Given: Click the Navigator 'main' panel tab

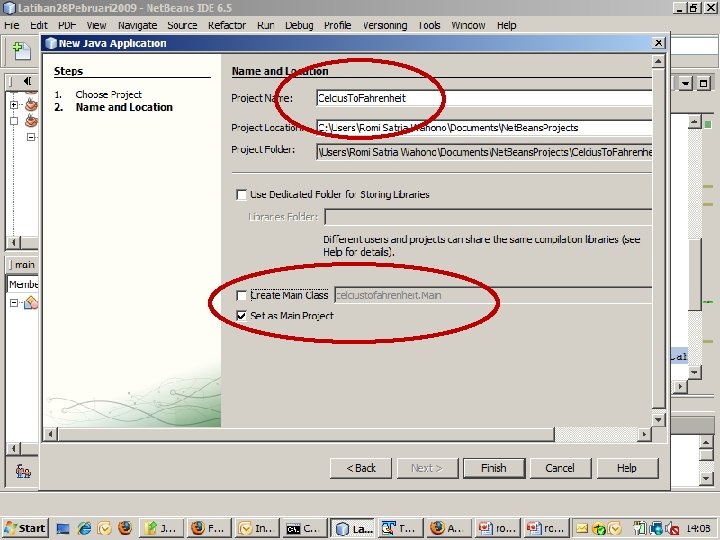Looking at the screenshot, I should coord(23,264).
